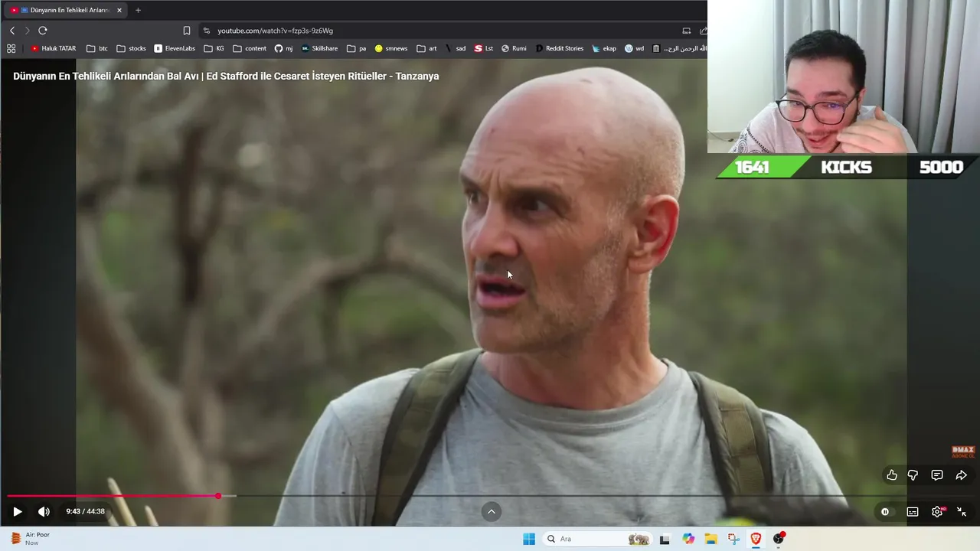The image size is (980, 551).
Task: Go forward in the browser
Action: coord(27,31)
